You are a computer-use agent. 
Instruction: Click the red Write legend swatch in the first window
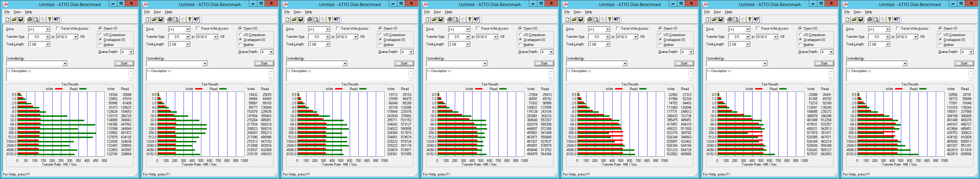[x=59, y=89]
